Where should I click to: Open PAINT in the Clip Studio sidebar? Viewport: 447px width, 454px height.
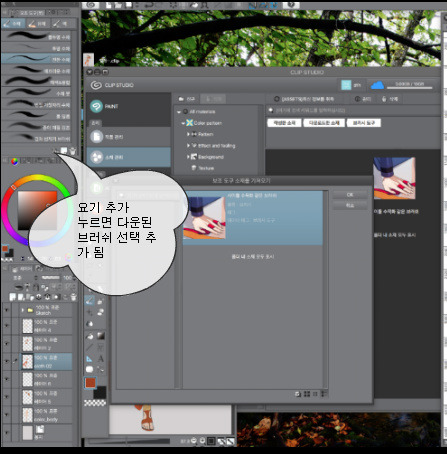(x=129, y=106)
